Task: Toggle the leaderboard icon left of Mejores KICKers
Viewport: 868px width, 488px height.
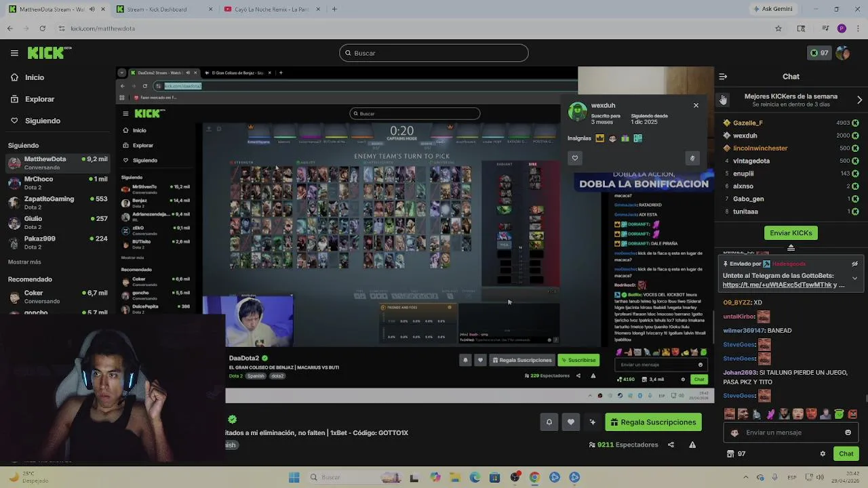Action: pyautogui.click(x=723, y=100)
